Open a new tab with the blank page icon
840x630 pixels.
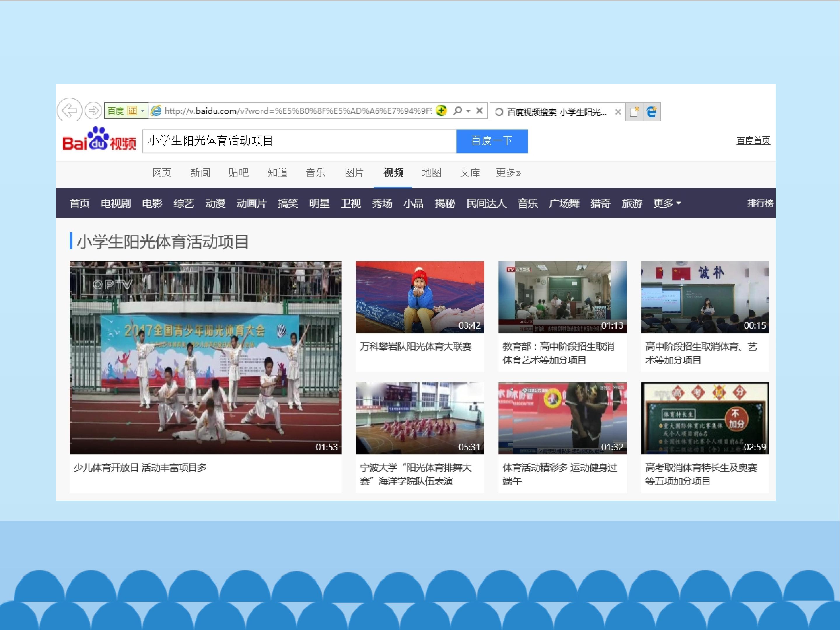pos(634,112)
